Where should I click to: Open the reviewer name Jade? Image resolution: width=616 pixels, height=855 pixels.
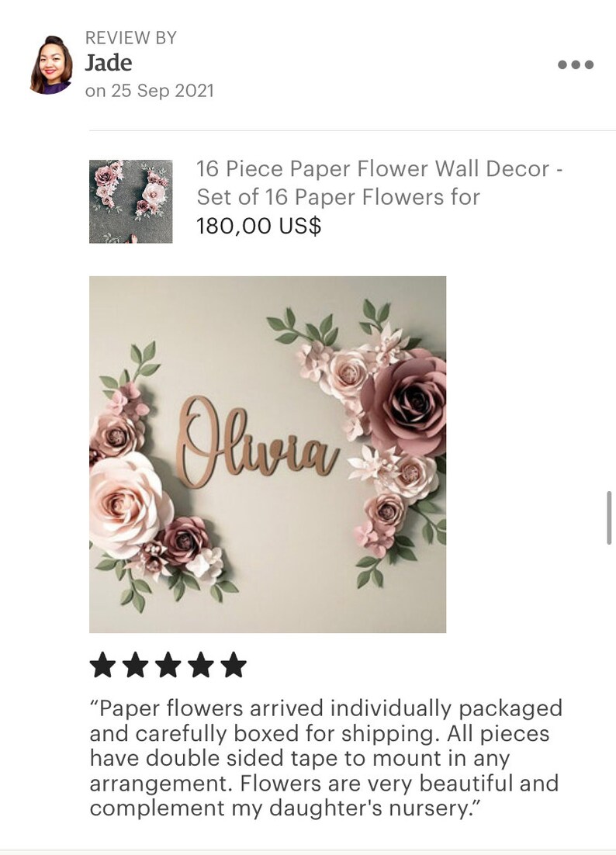click(x=109, y=63)
